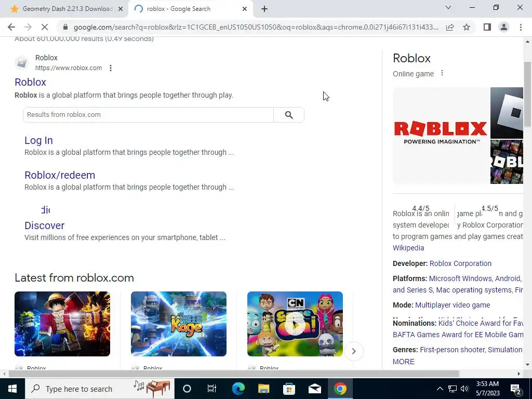
Task: Open the gray Roblox icon image
Action: coord(507,113)
